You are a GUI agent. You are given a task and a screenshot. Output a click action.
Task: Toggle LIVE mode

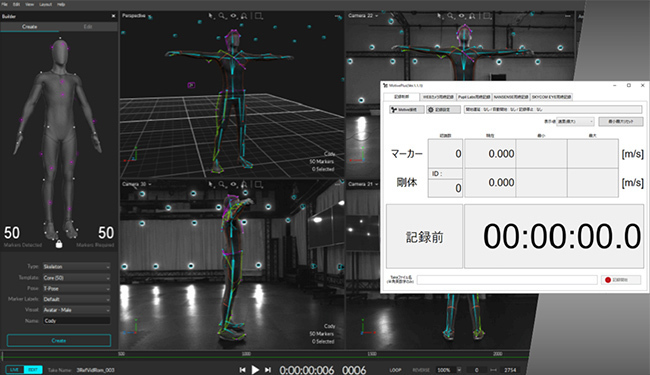15,370
